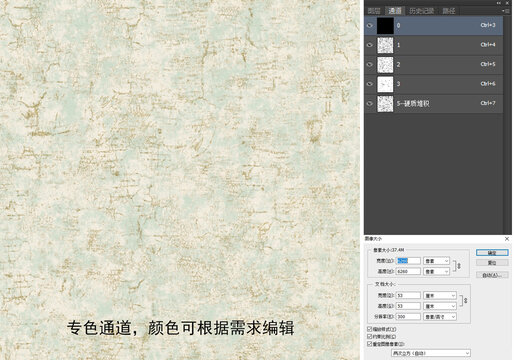Click the Reset (复位) button in Image Size
The height and width of the screenshot is (360, 515).
(x=492, y=263)
